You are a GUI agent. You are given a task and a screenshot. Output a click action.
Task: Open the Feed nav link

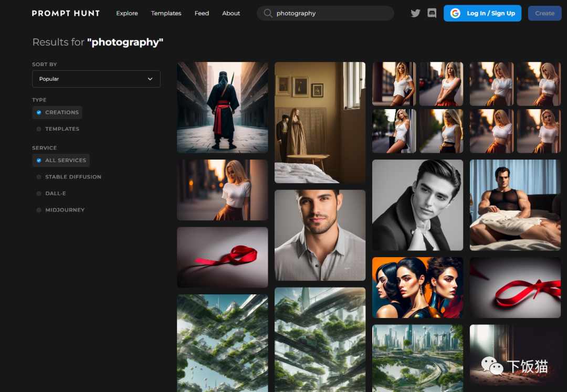202,13
